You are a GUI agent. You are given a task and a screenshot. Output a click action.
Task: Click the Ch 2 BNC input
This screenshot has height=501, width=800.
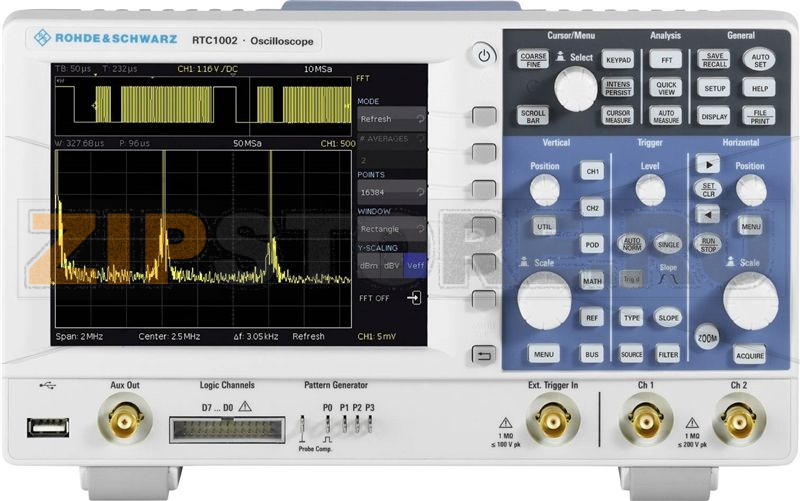(738, 421)
